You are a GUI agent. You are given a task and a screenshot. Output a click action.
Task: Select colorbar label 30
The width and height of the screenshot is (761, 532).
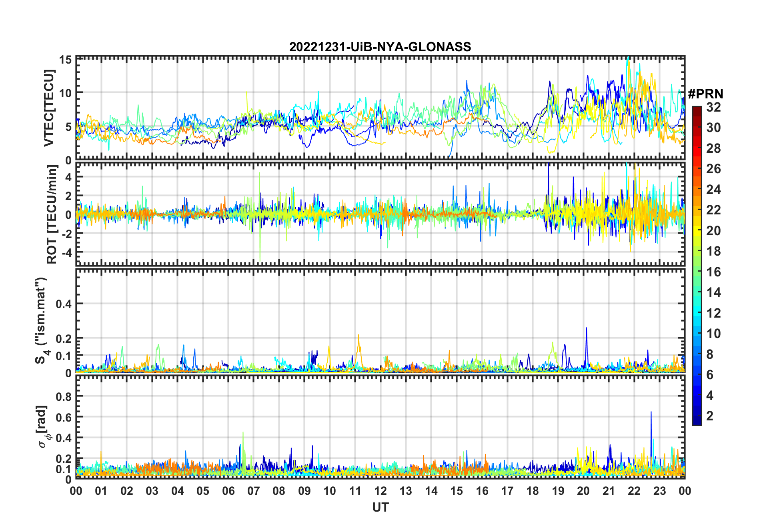[713, 128]
